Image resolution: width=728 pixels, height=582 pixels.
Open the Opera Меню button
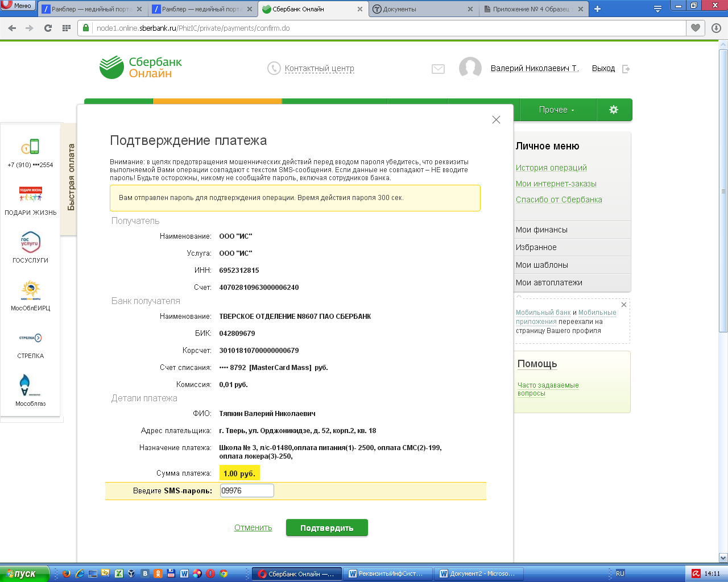[x=18, y=6]
